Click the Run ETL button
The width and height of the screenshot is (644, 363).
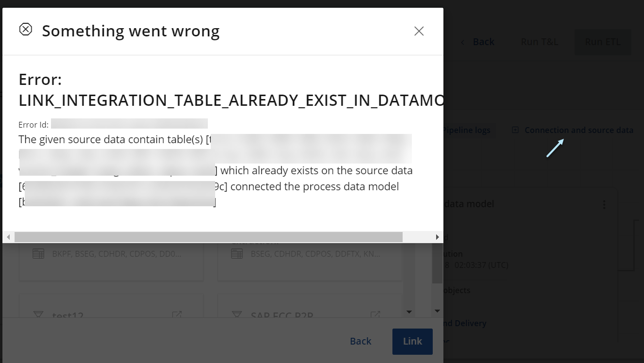pyautogui.click(x=603, y=42)
